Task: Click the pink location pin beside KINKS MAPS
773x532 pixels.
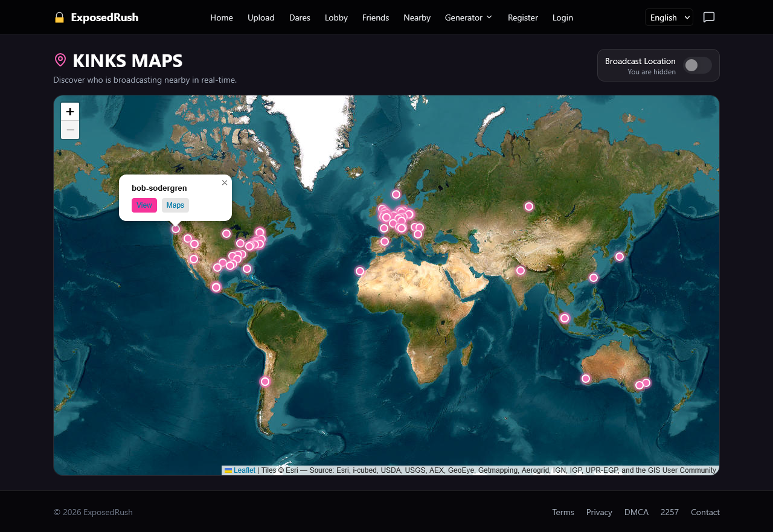Action: (x=60, y=60)
